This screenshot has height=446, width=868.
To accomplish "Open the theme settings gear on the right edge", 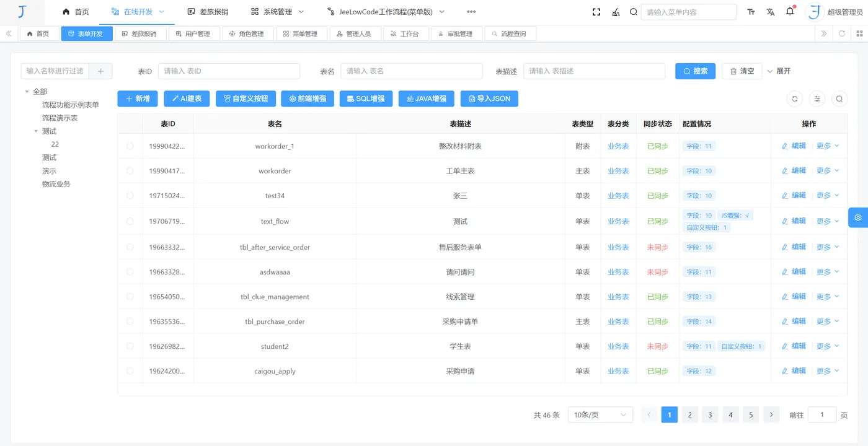I will tap(858, 217).
